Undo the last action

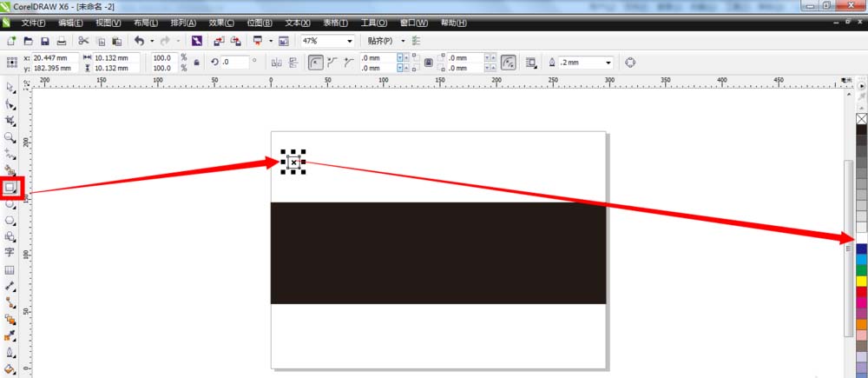[x=139, y=41]
